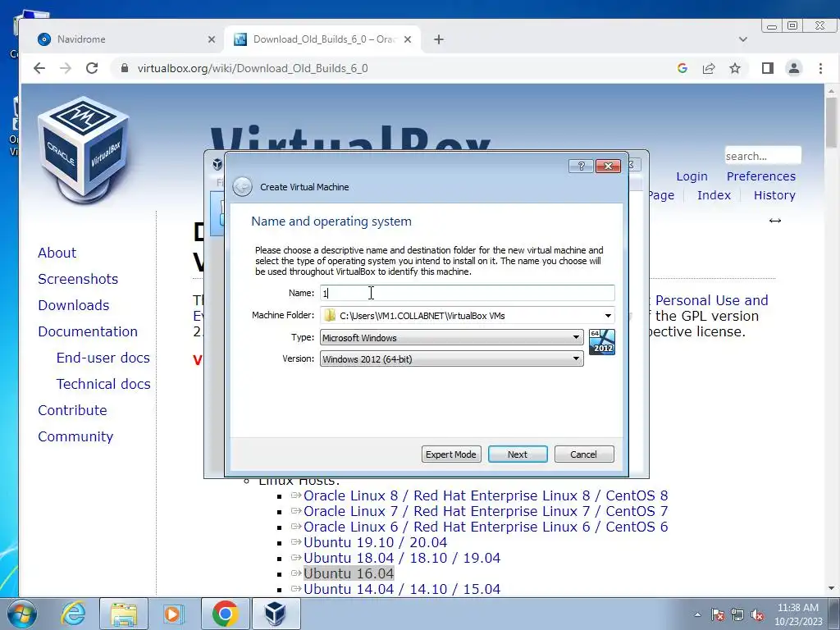
Task: Click the share page icon in address bar
Action: click(x=709, y=68)
